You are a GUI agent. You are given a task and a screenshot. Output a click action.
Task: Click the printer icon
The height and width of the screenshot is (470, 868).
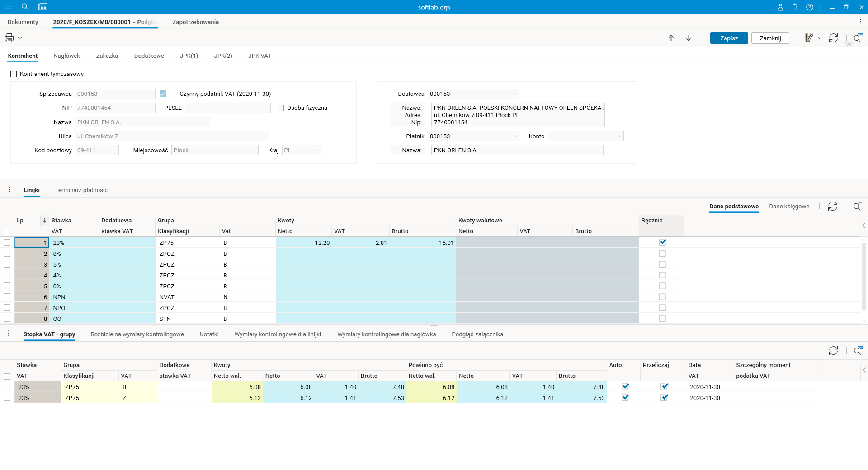point(9,38)
